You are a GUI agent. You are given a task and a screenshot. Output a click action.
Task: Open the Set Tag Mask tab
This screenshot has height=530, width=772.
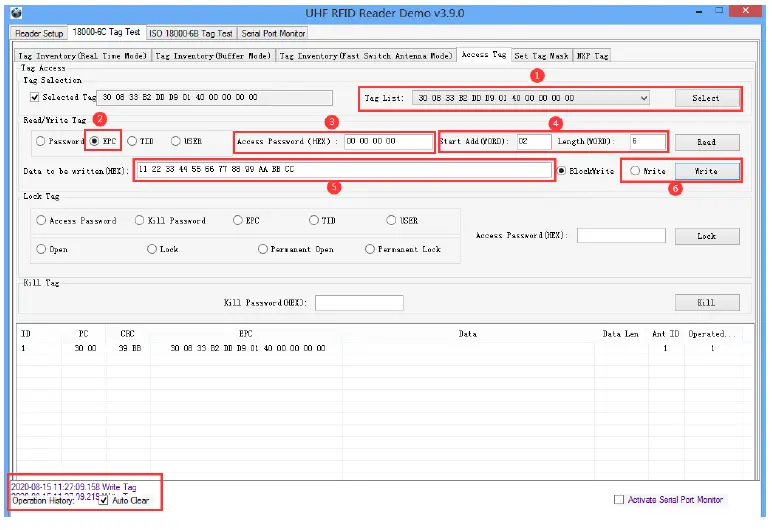point(542,56)
